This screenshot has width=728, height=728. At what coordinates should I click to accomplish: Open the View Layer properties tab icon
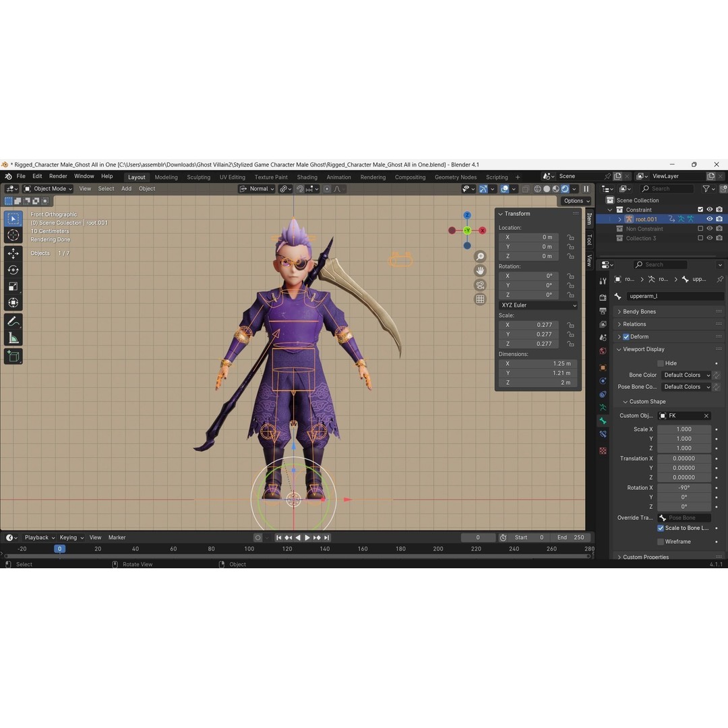603,324
